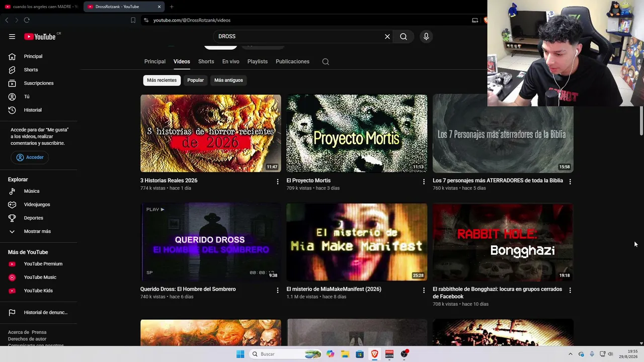Reload the page in the browser
The image size is (644, 362).
(x=27, y=20)
